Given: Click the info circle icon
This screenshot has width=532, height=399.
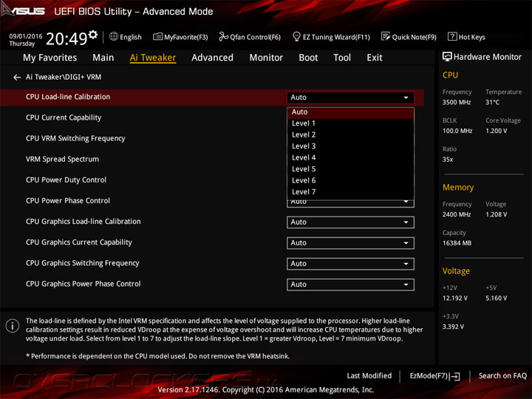Looking at the screenshot, I should click(x=13, y=326).
